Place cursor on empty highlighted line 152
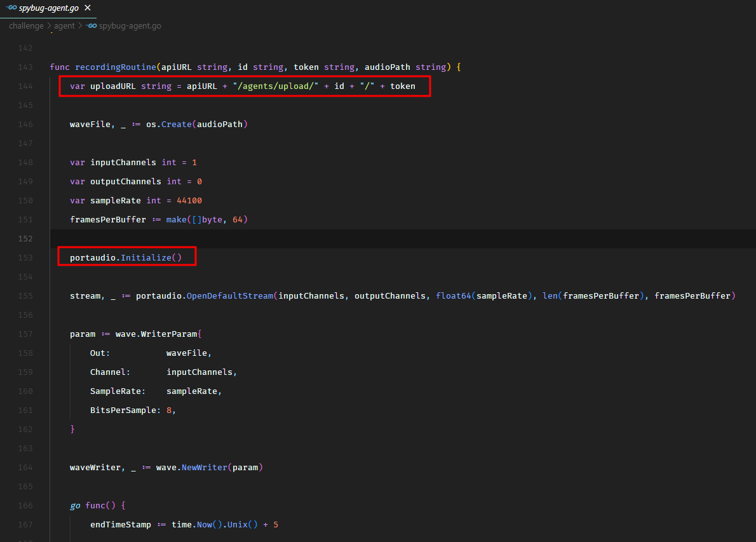 pyautogui.click(x=381, y=238)
